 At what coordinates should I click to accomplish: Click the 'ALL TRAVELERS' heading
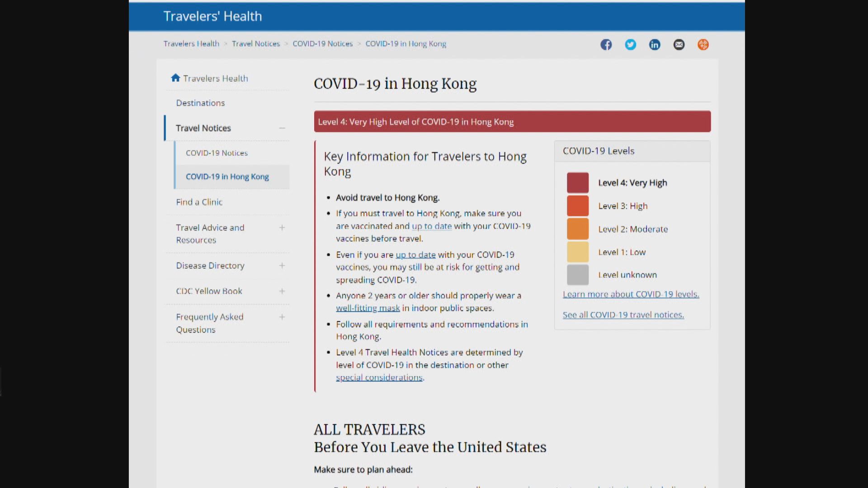click(x=369, y=430)
